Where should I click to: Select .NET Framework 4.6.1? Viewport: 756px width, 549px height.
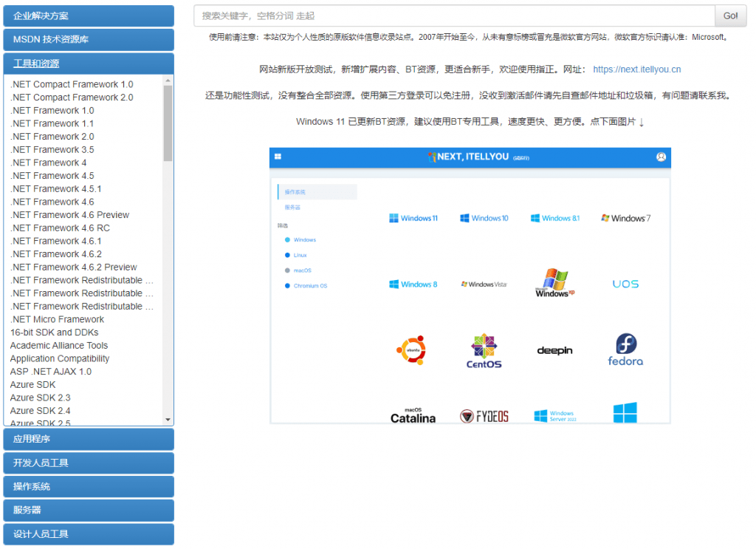pyautogui.click(x=55, y=241)
